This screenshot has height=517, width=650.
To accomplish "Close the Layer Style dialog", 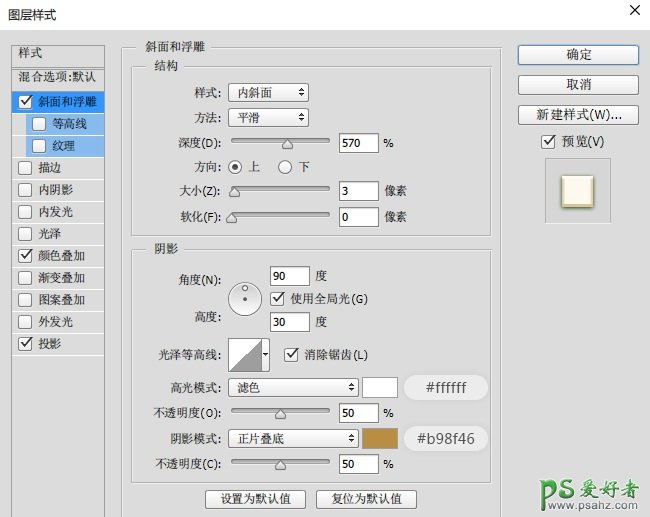I will click(633, 10).
